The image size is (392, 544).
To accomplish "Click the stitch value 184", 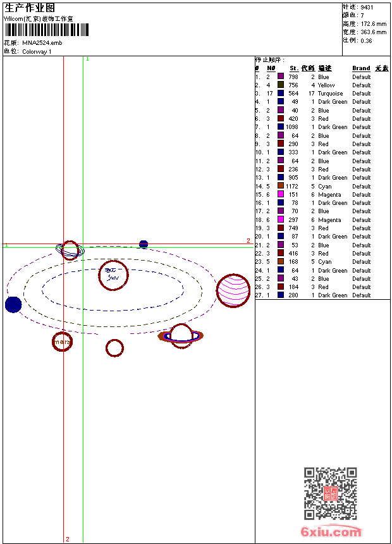I will pos(293,287).
